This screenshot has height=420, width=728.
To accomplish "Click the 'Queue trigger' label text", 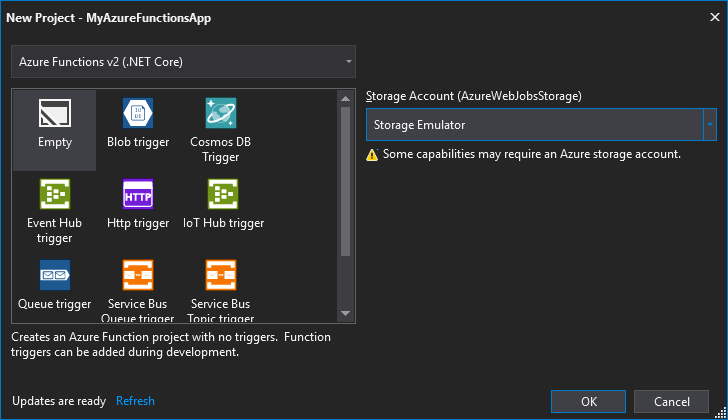I will pyautogui.click(x=55, y=304).
